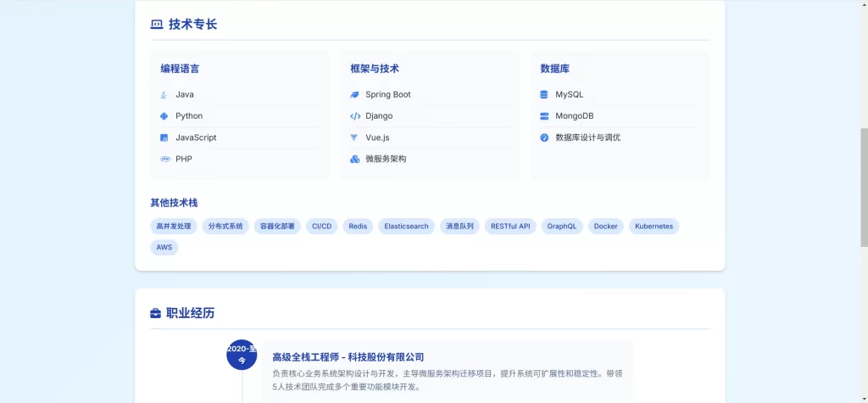Click the Java list item text
The width and height of the screenshot is (868, 403).
coord(185,95)
